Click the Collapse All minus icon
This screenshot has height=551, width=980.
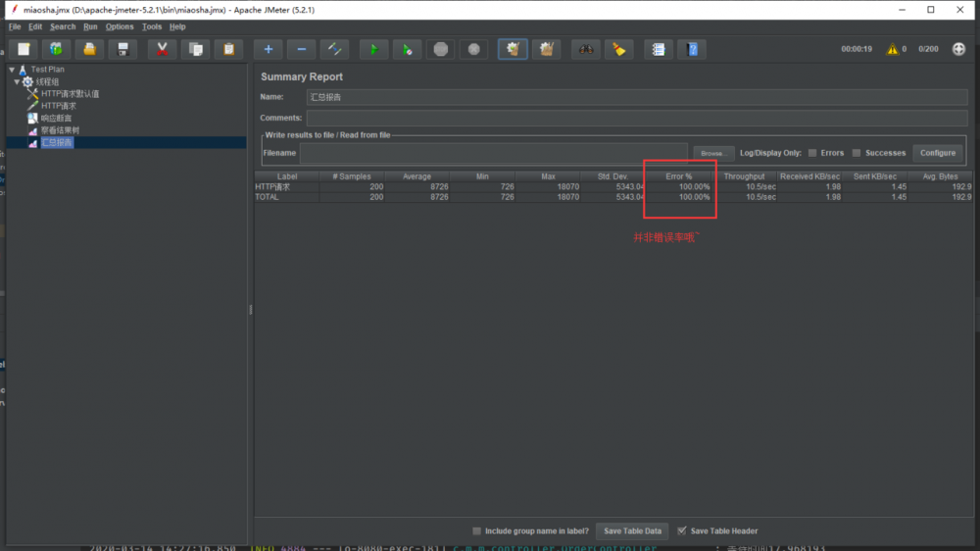pos(301,49)
